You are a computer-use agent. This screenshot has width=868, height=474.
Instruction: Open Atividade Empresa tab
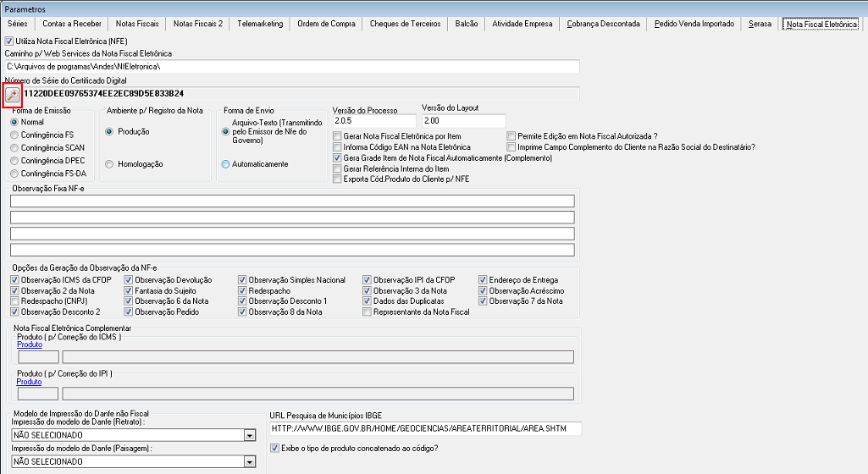522,24
